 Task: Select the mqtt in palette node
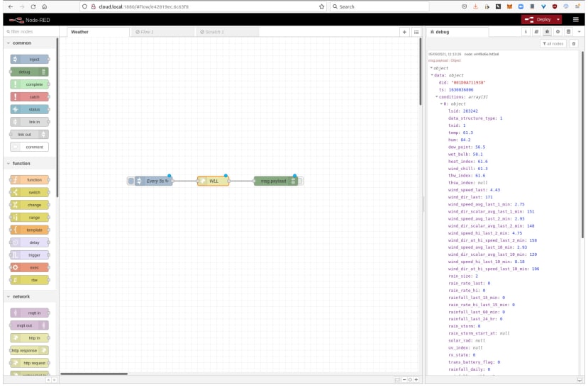click(30, 313)
